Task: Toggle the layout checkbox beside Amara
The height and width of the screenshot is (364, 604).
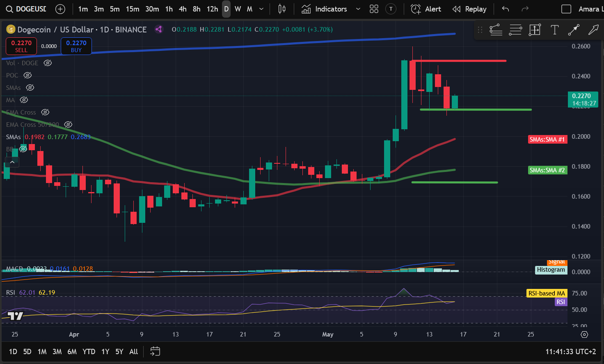Action: (x=566, y=9)
